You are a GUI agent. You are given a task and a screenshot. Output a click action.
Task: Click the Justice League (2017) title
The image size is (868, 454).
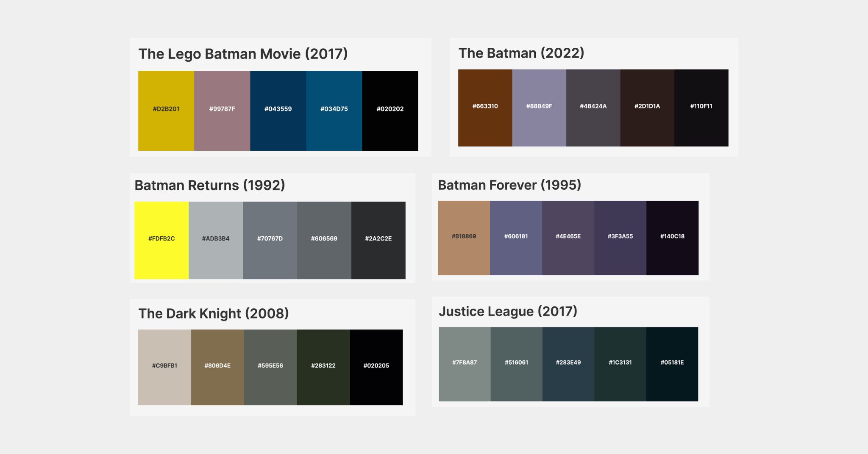(509, 311)
